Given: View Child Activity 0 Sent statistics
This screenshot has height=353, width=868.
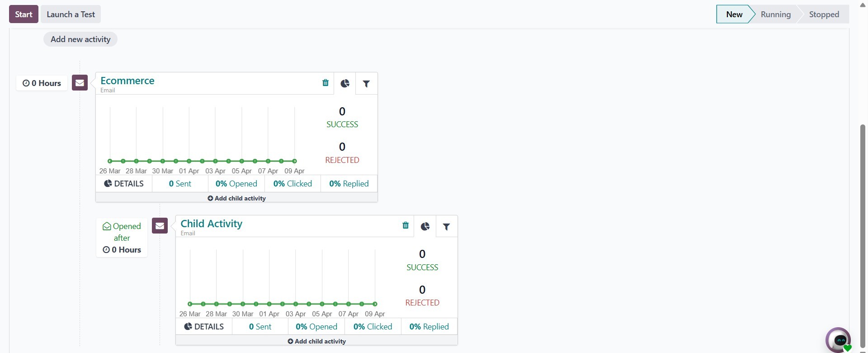Looking at the screenshot, I should pos(260,327).
